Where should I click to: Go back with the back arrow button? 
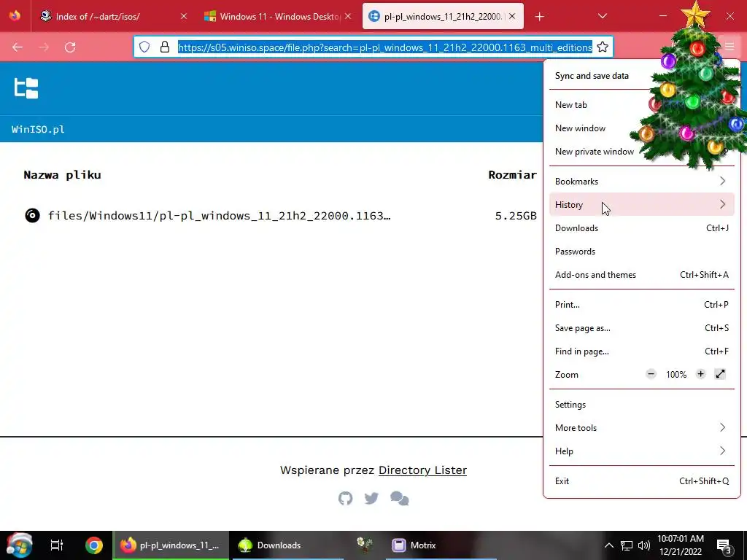click(18, 47)
